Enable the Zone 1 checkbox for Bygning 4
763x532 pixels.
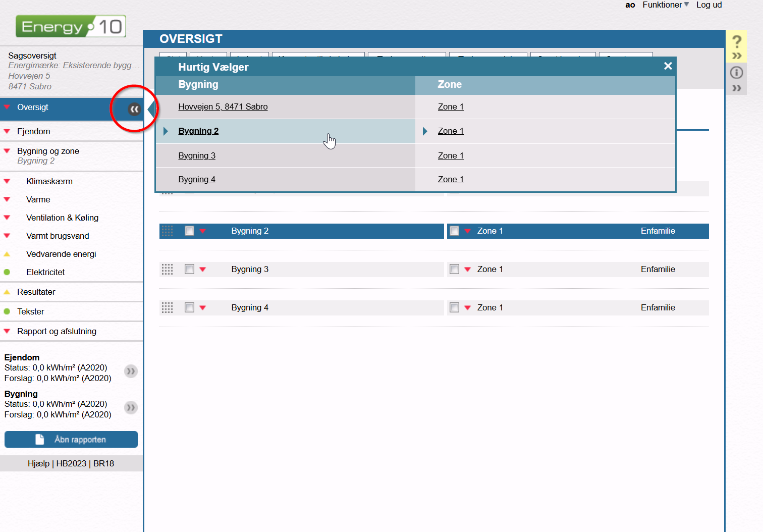click(x=454, y=307)
